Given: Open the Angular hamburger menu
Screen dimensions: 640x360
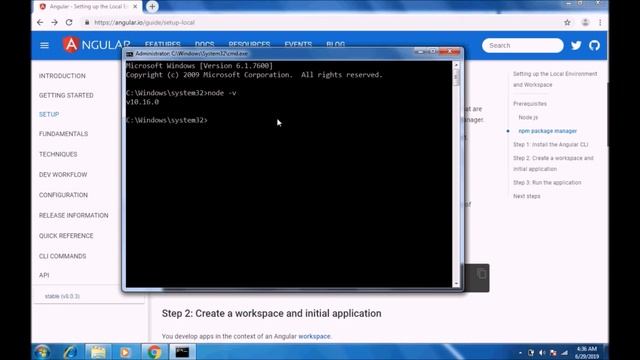Looking at the screenshot, I should (44, 45).
